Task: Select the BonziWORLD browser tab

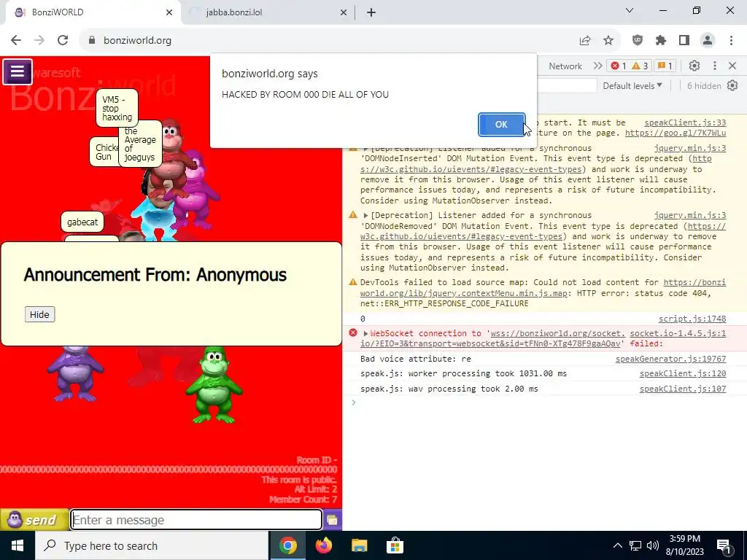Action: coord(90,12)
